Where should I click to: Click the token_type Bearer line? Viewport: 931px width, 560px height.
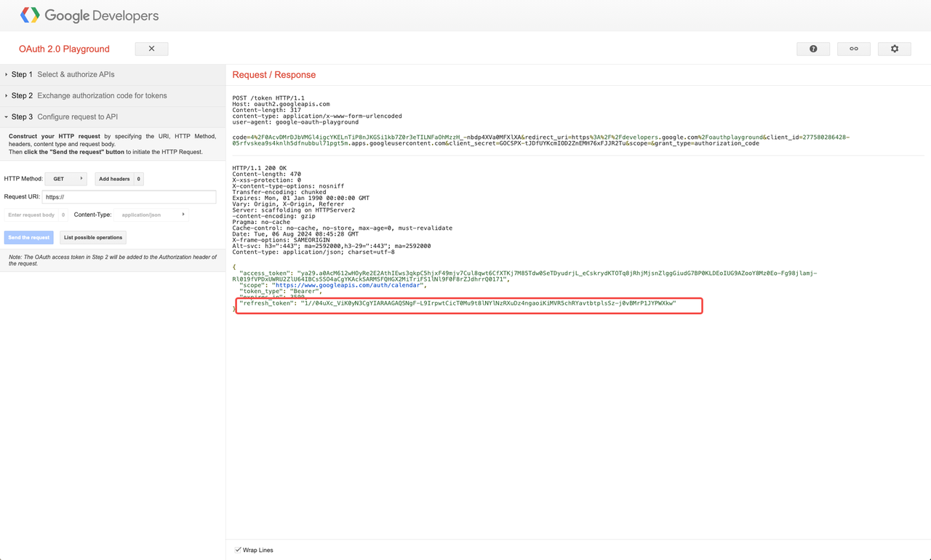281,292
